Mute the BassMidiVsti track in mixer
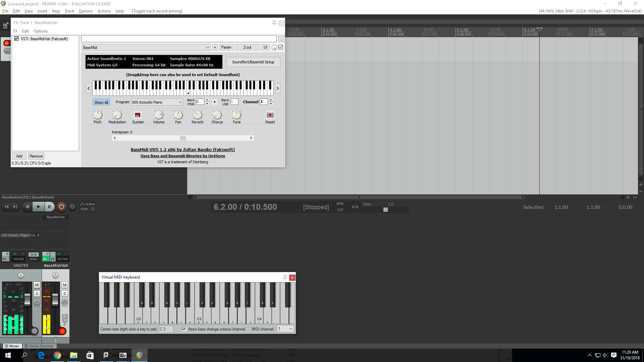The height and width of the screenshot is (362, 644). [65, 285]
